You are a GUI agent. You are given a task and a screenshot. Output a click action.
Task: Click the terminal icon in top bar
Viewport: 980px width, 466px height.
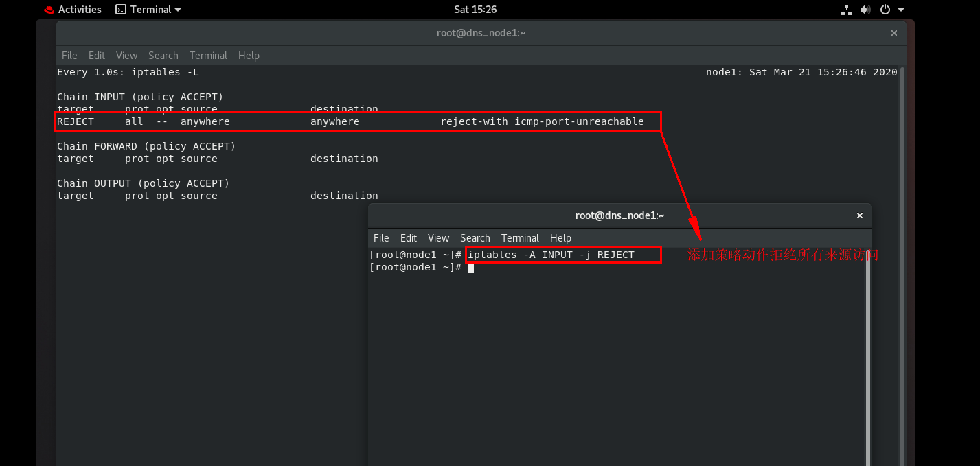(121, 10)
